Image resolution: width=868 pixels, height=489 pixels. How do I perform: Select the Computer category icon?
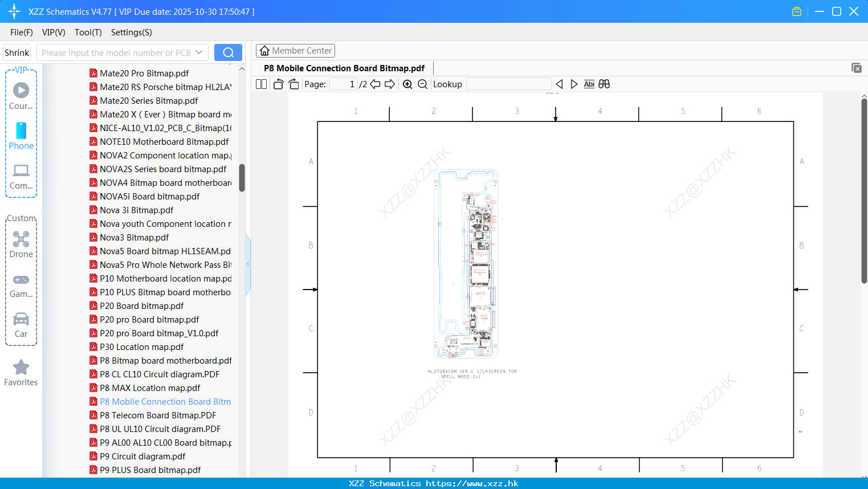[x=21, y=176]
